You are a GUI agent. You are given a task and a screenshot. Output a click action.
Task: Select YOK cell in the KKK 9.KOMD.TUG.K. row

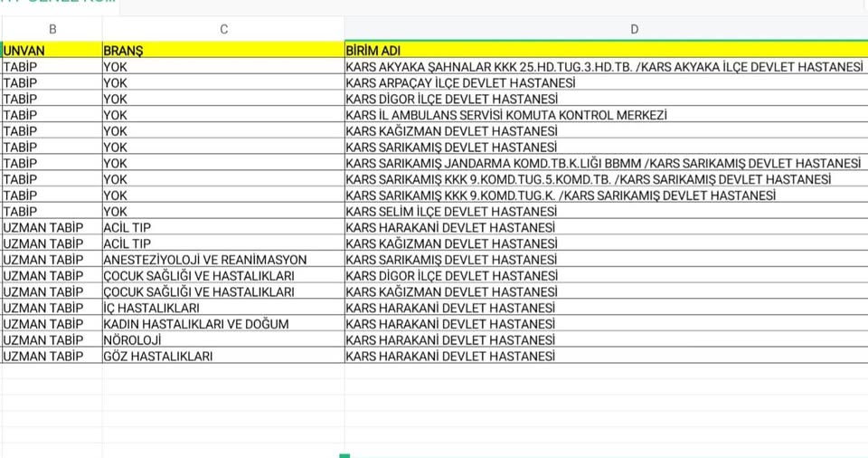point(223,196)
